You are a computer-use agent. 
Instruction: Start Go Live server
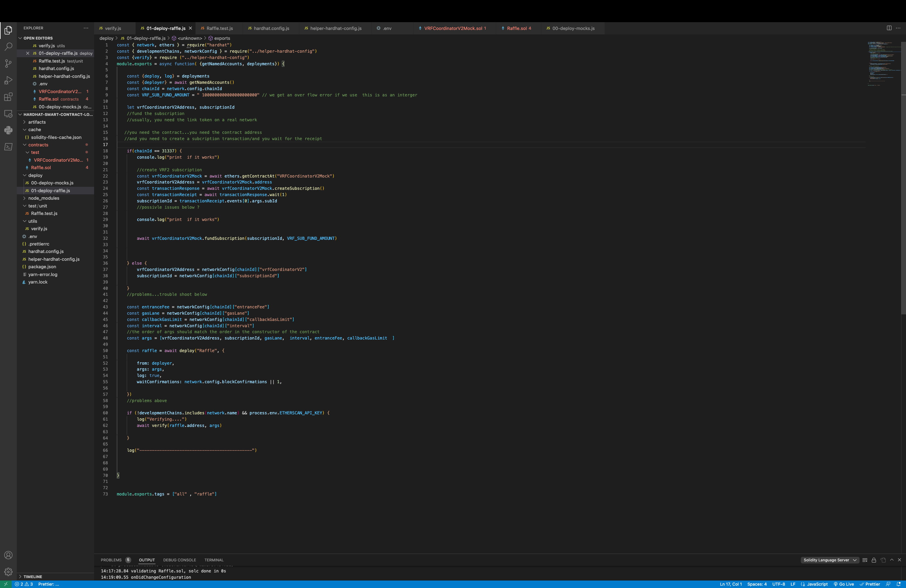[844, 584]
